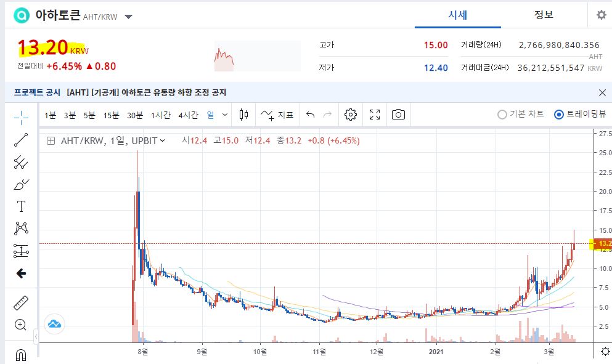Select the crosshair cursor tool
Viewport: 612px width, 364px height.
tap(21, 117)
